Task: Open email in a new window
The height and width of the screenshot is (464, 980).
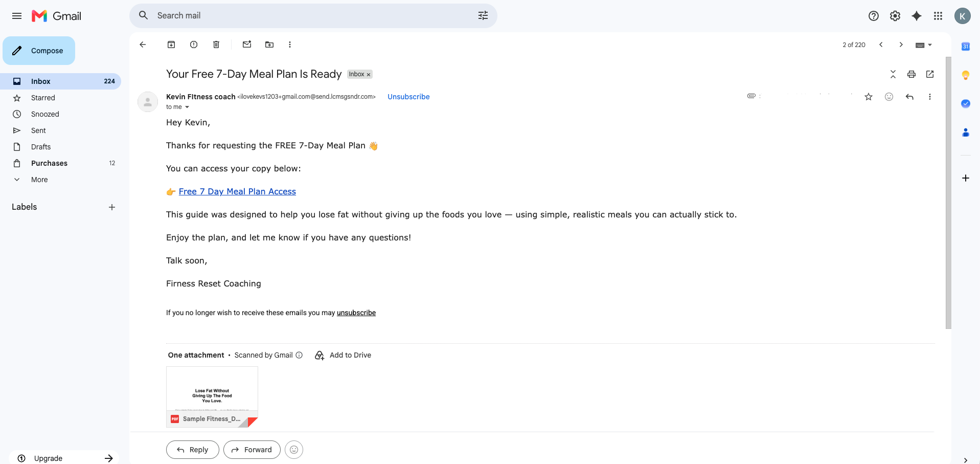Action: click(930, 74)
